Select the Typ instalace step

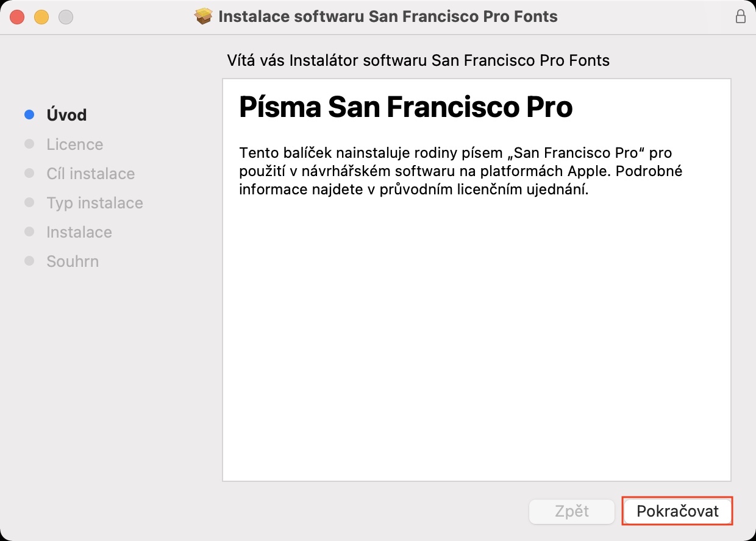pos(94,203)
